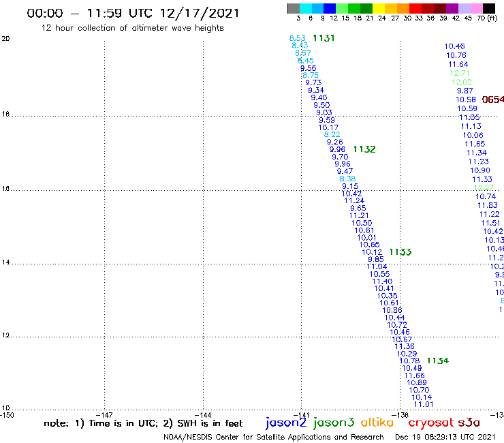The height and width of the screenshot is (443, 504).
Task: Click the purple 42 ft legend swatch
Action: coord(452,8)
